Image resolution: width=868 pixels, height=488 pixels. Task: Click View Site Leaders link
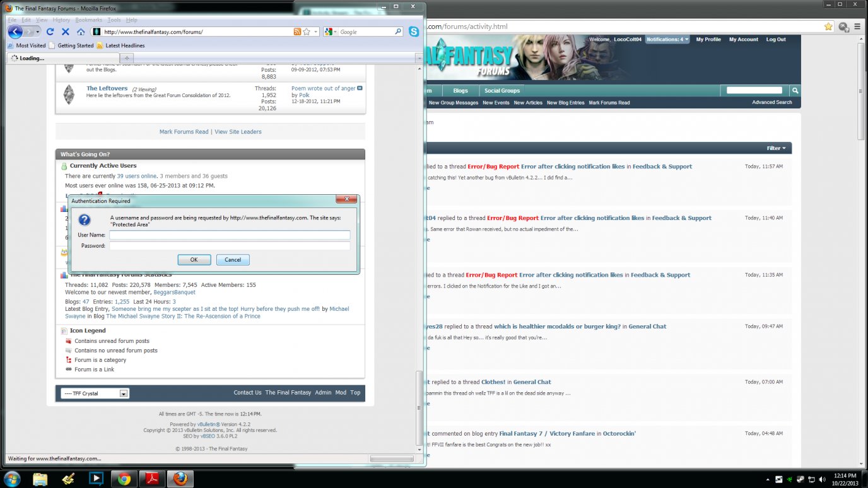coord(238,132)
